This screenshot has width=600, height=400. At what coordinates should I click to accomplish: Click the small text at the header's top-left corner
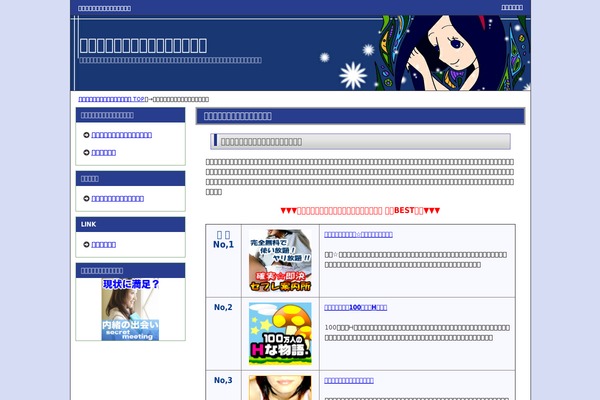point(104,8)
